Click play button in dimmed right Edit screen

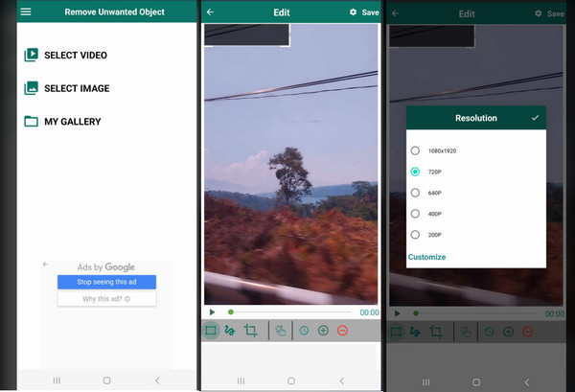coord(397,313)
